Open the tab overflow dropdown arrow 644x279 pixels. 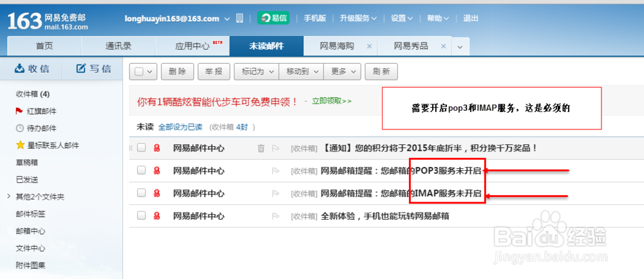tap(460, 47)
